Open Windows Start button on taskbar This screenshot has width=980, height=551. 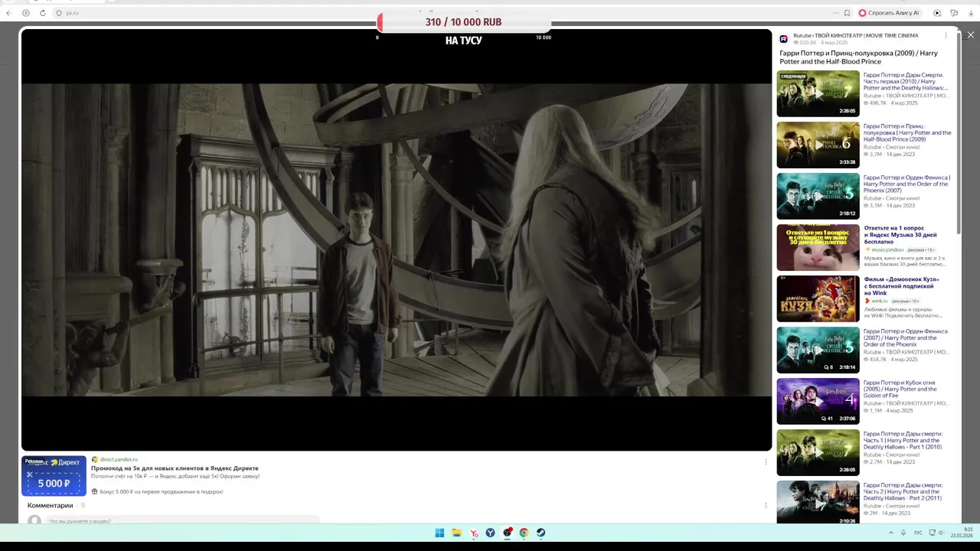439,533
